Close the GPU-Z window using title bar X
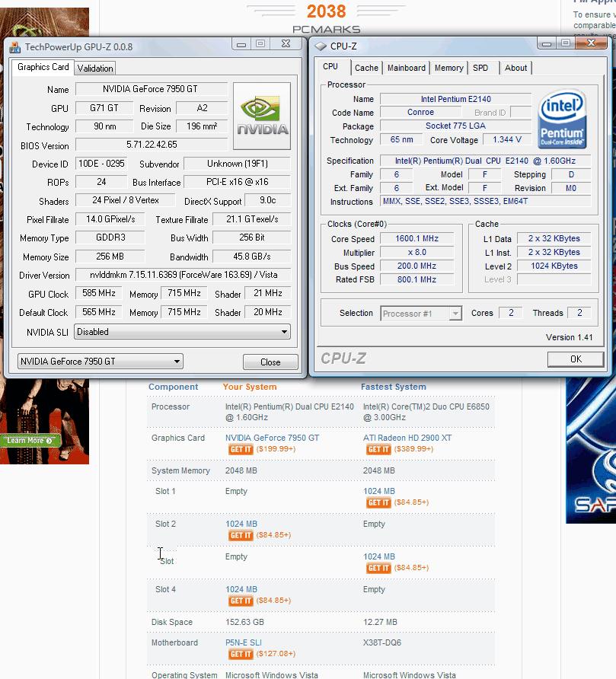This screenshot has width=616, height=679. click(286, 43)
